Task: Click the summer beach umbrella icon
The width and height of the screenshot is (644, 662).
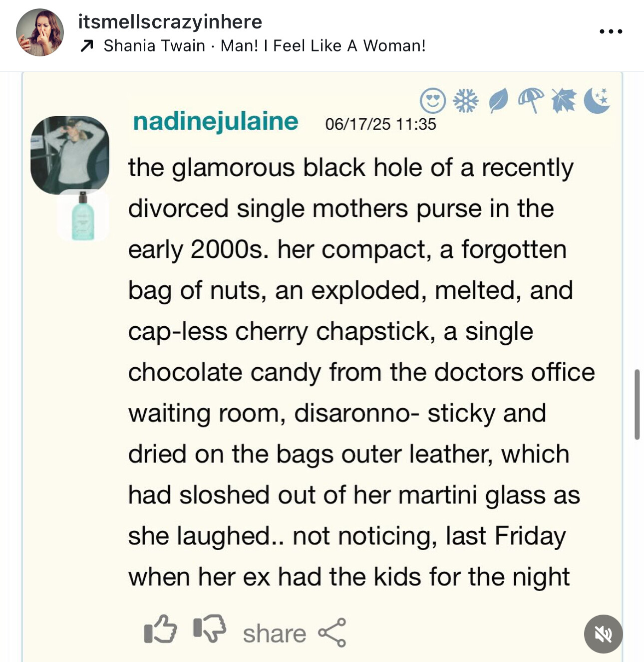Action: click(531, 100)
